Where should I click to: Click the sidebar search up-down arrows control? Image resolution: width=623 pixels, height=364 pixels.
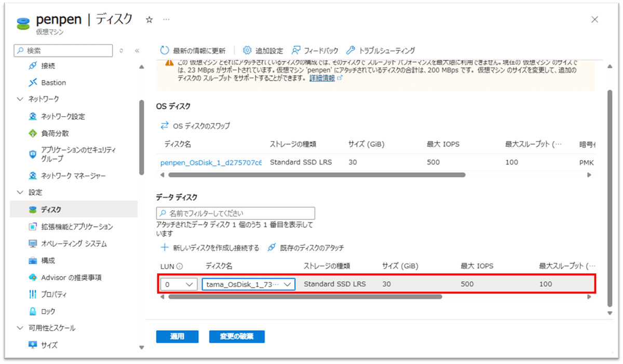[x=121, y=51]
